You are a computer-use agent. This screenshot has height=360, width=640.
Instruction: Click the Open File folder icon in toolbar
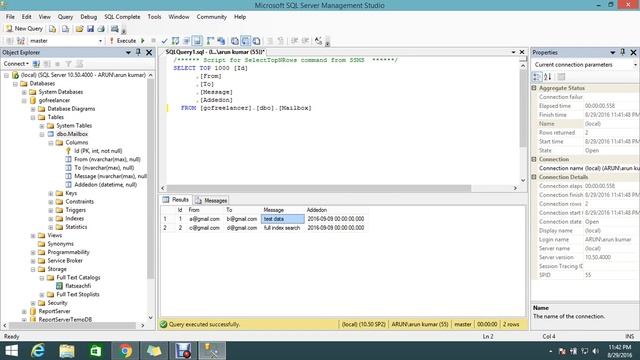79,29
